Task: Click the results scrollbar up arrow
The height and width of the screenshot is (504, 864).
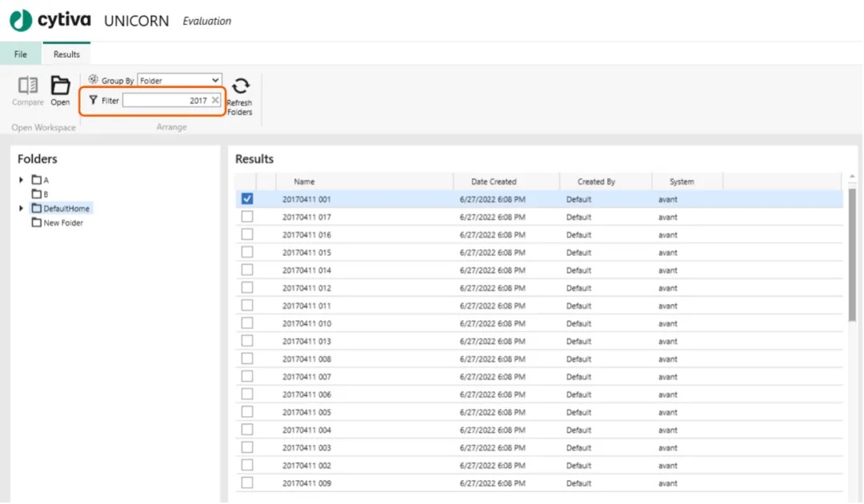Action: tap(852, 177)
